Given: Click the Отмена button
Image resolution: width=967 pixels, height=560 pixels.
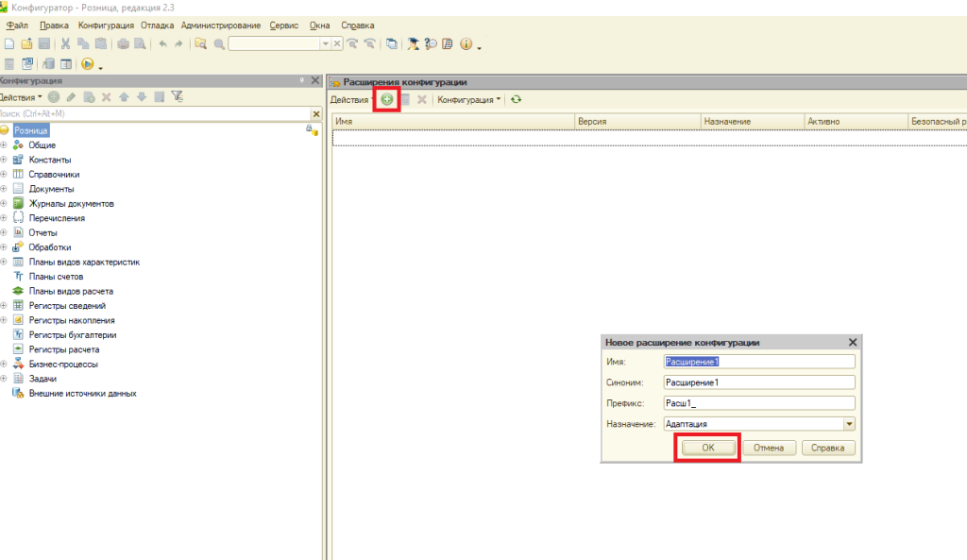Looking at the screenshot, I should point(769,448).
